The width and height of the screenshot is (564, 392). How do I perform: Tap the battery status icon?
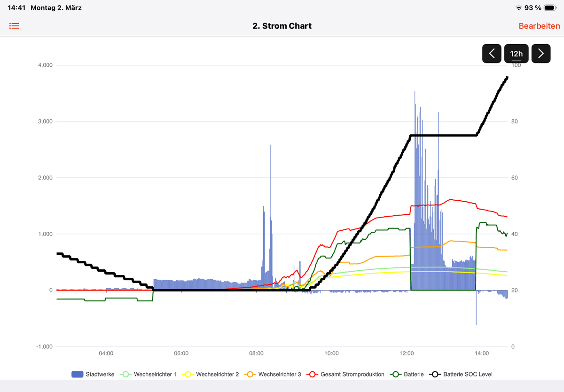550,8
